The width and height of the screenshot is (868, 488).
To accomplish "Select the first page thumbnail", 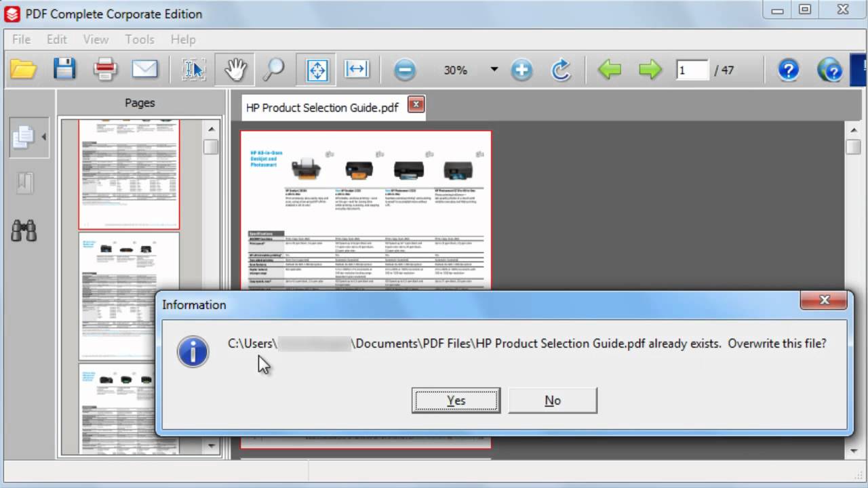I will pos(129,174).
